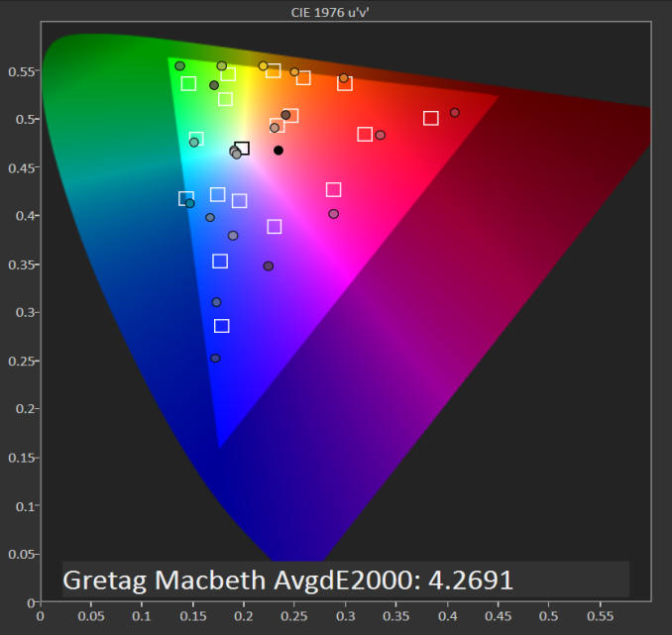Click the 0.4 label on horizontal axis
This screenshot has width=672, height=635.
coord(447,616)
